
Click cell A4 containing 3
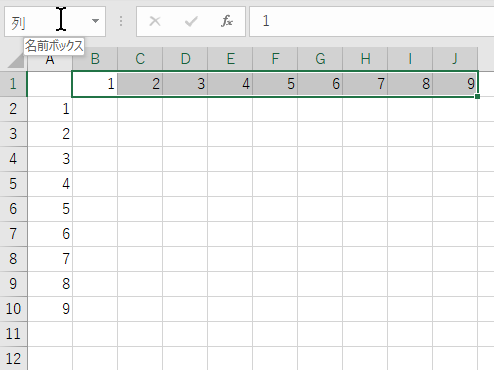[x=50, y=159]
